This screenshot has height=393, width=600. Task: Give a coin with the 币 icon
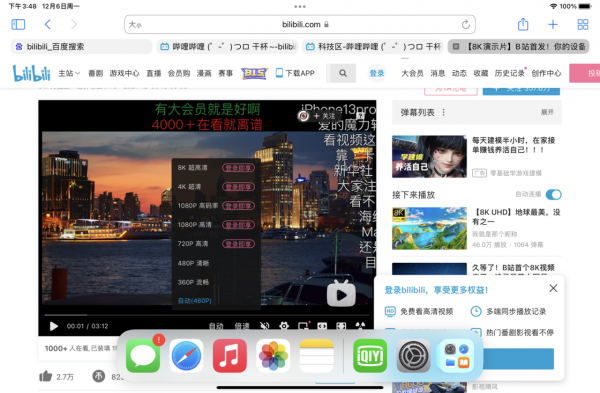tap(98, 376)
